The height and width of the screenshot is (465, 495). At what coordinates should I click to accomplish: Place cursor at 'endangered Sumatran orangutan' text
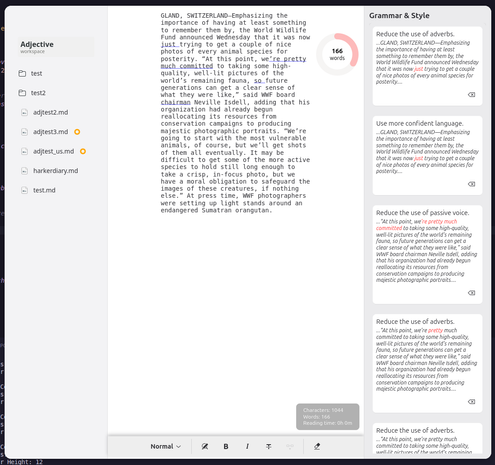[216, 210]
